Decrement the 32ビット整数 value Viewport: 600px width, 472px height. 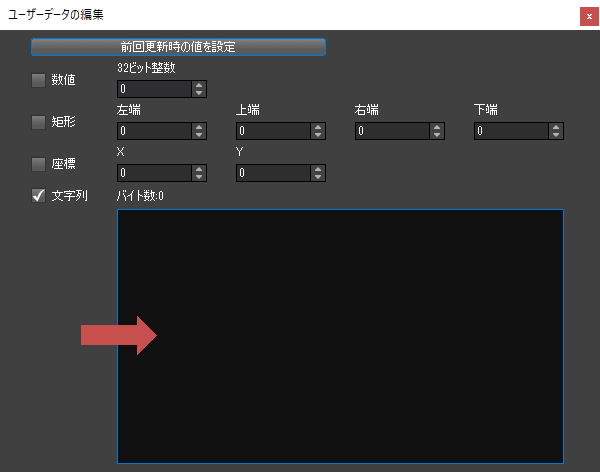click(x=199, y=93)
